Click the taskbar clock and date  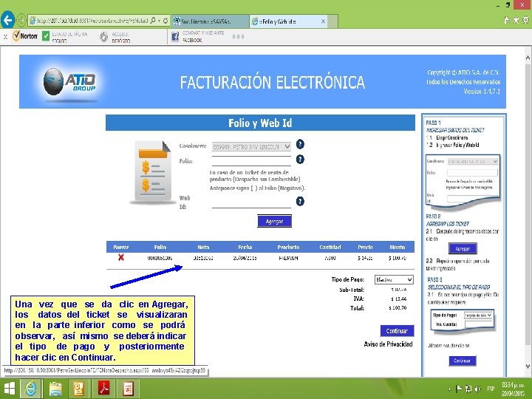[x=513, y=389]
